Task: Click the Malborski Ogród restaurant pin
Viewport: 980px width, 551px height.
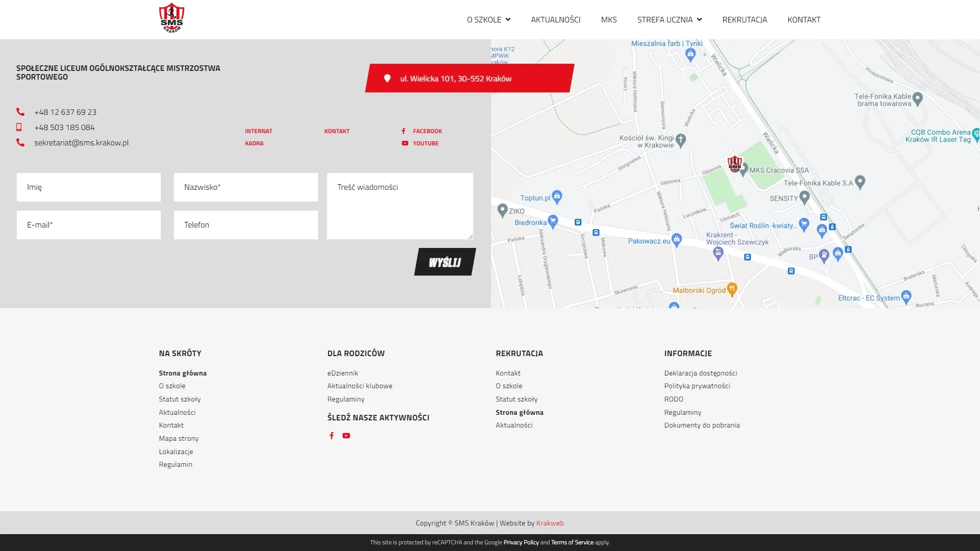Action: click(x=732, y=289)
